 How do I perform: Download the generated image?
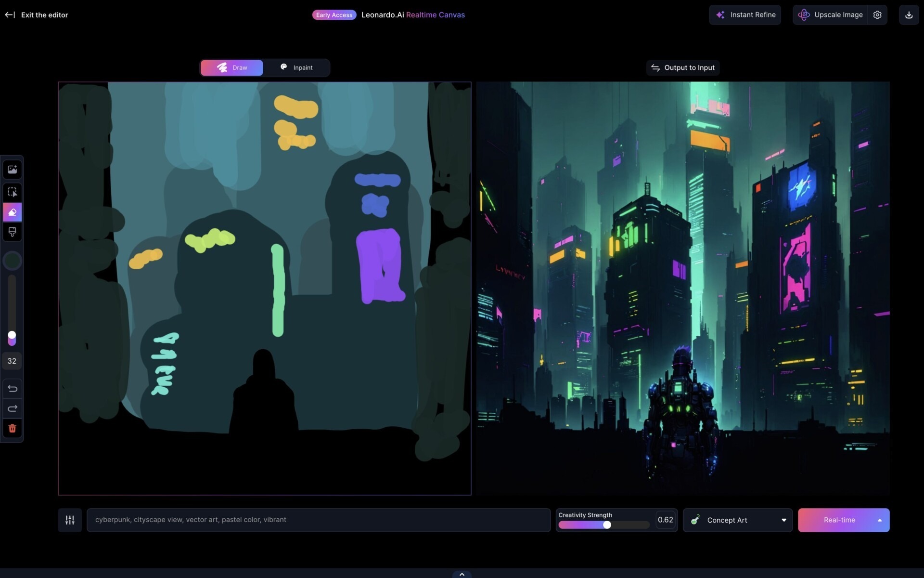[x=909, y=14]
